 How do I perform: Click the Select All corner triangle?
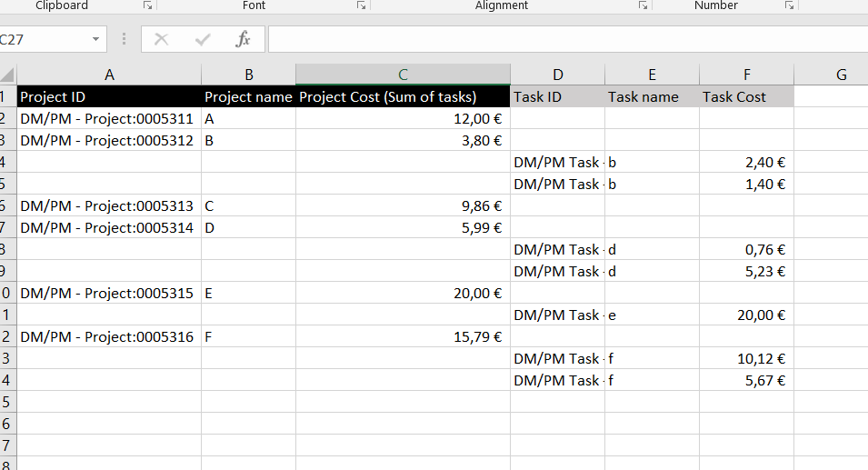[7, 75]
